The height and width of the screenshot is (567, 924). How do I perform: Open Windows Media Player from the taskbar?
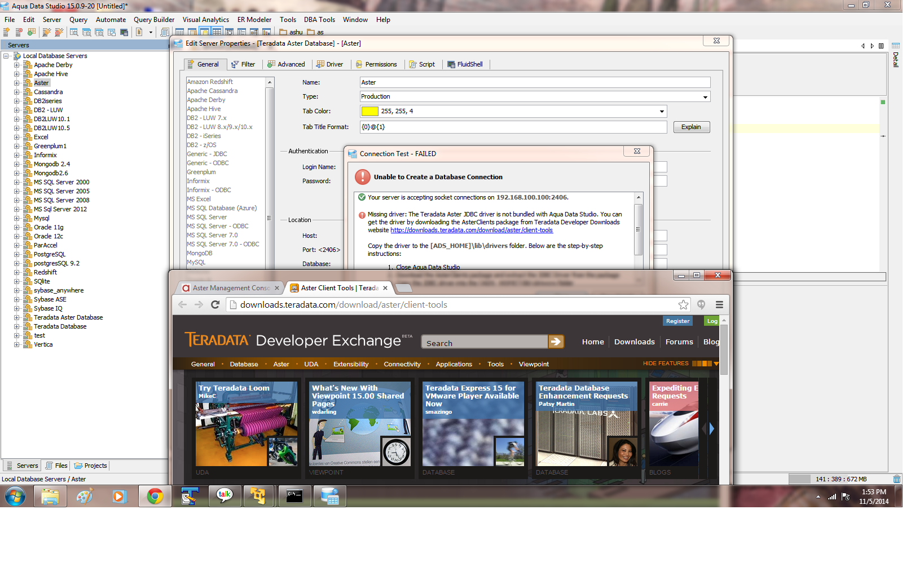[120, 497]
